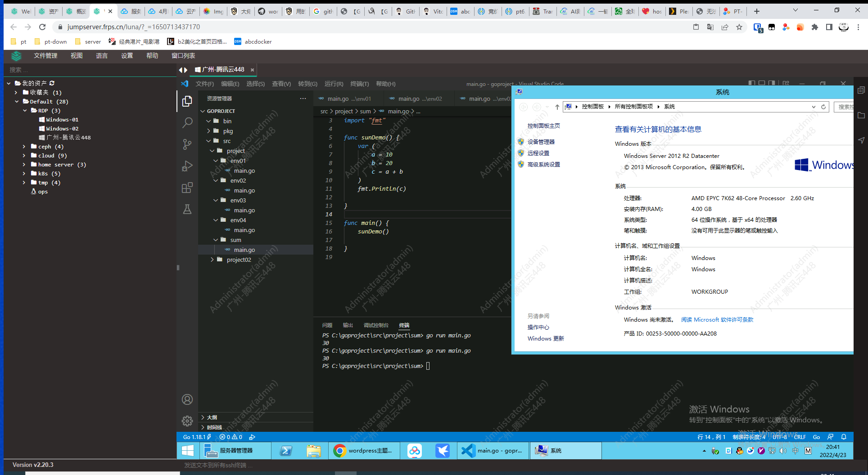The image size is (868, 475).
Task: Expand the ceph (4) node
Action: 24,147
